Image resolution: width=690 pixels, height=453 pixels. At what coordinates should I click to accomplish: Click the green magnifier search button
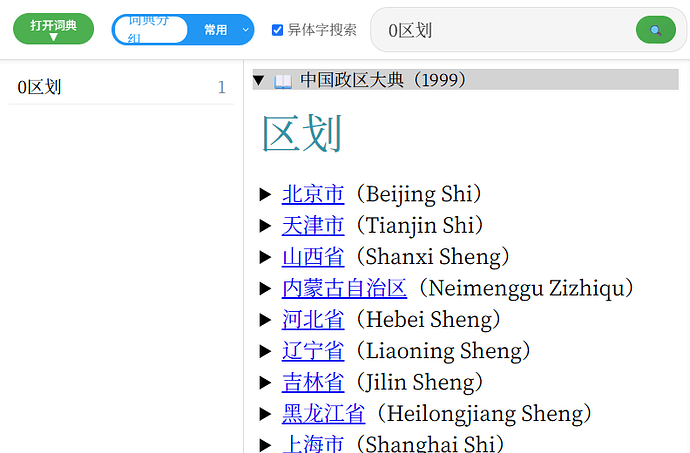pos(656,30)
